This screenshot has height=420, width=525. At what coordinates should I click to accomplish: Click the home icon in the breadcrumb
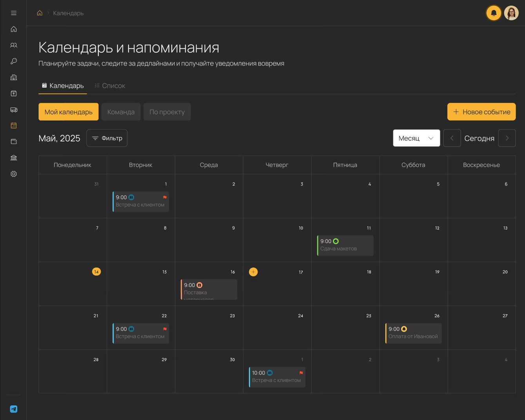point(40,13)
